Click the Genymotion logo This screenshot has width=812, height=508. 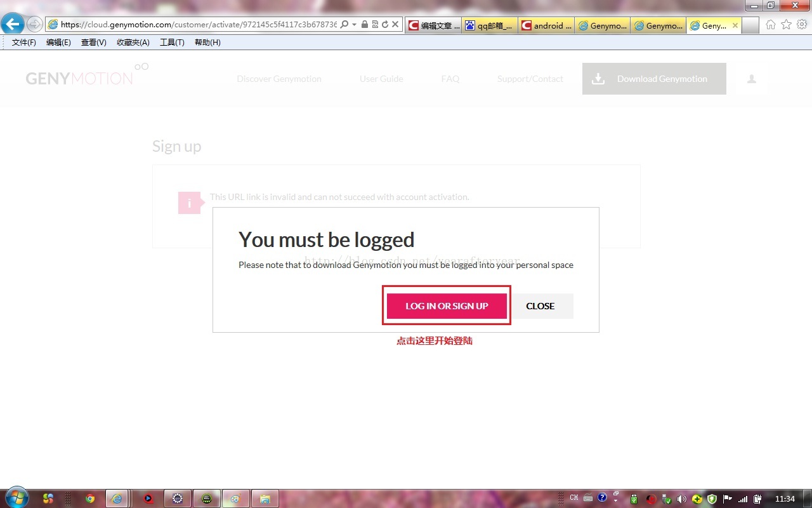[87, 75]
